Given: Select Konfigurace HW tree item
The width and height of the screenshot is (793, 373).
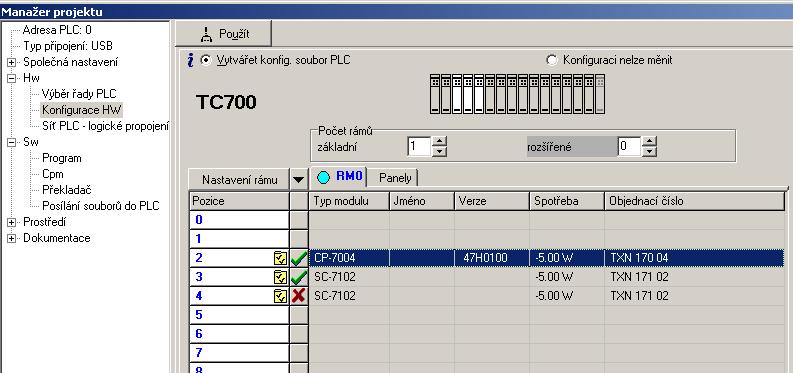Looking at the screenshot, I should pos(81,110).
